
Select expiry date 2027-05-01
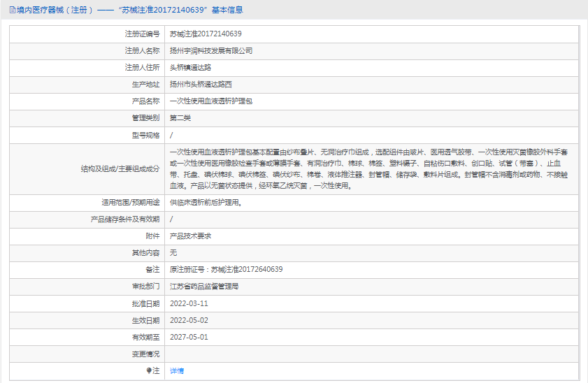tap(189, 338)
